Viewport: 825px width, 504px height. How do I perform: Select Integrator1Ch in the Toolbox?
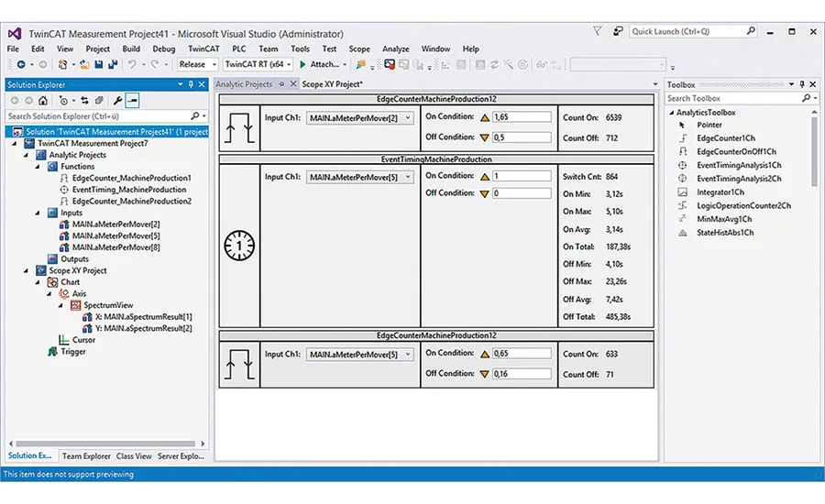coord(720,192)
